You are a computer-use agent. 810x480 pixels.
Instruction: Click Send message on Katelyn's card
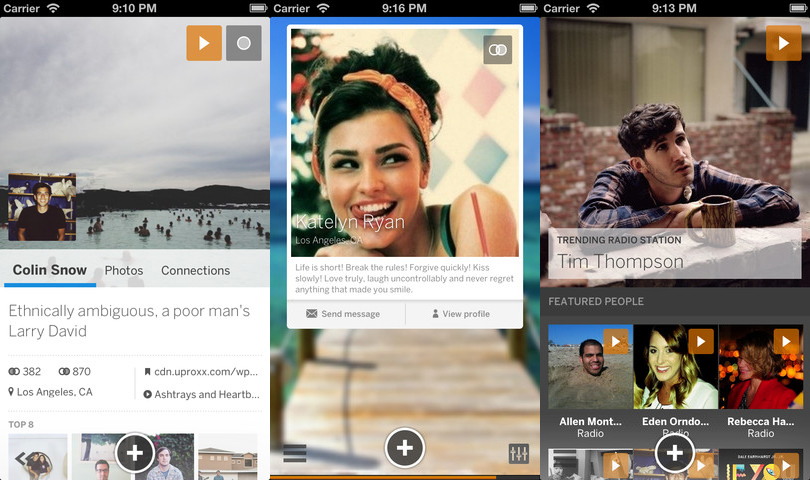[x=343, y=314]
